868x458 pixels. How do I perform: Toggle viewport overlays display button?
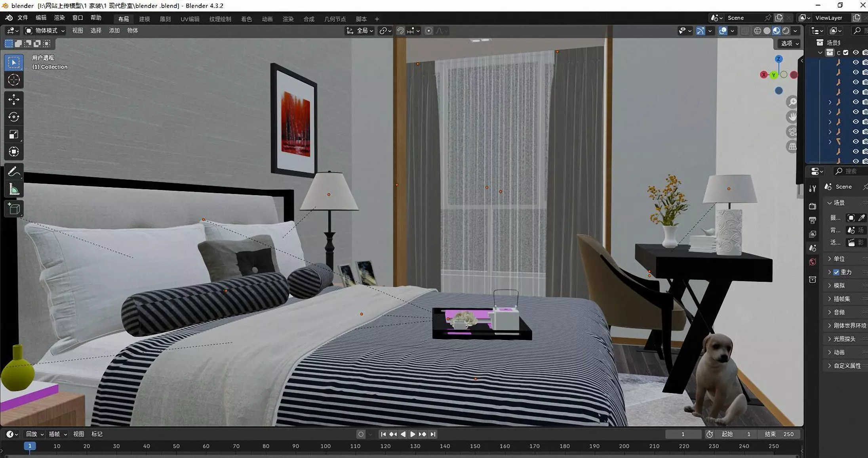pos(723,31)
